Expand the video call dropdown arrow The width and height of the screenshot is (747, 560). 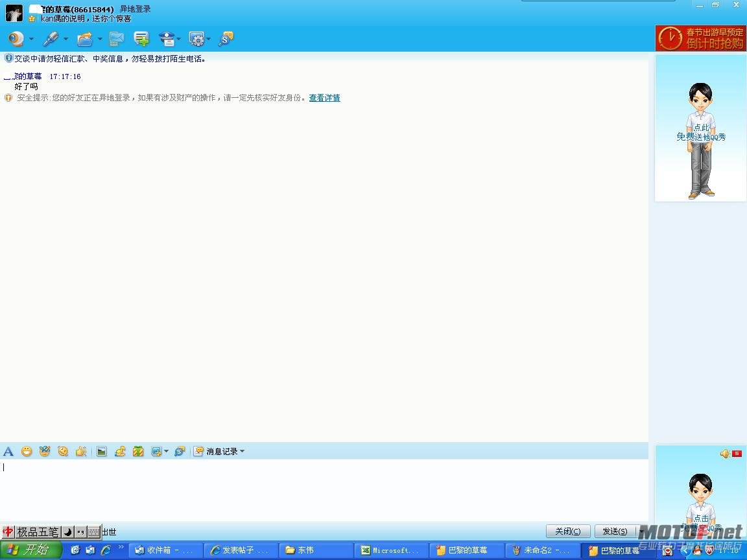point(31,39)
